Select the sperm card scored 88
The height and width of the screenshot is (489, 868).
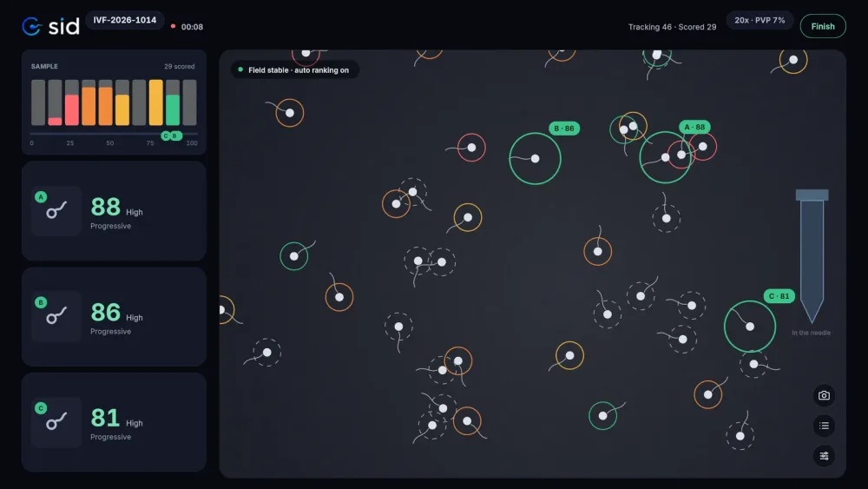[114, 211]
